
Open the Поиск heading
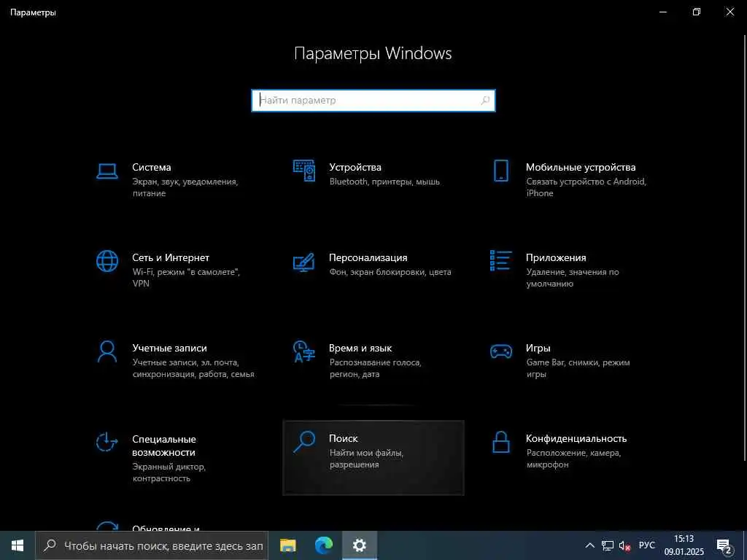(x=343, y=438)
